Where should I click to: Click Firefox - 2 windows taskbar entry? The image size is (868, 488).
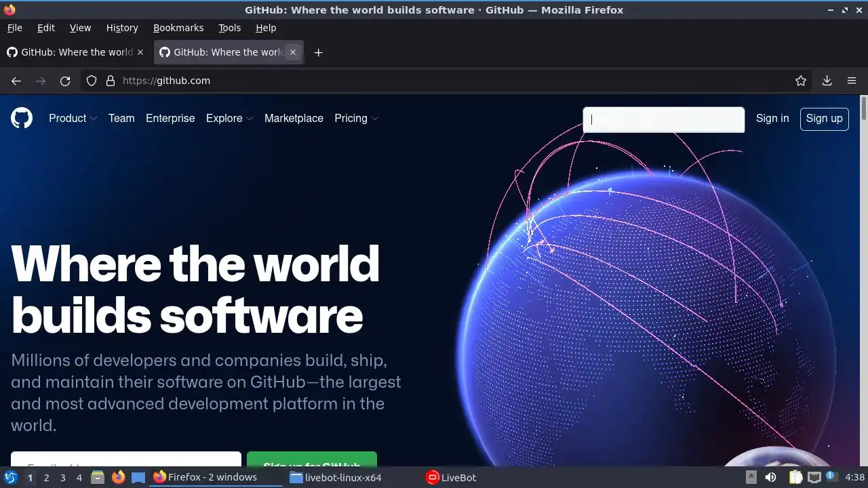pos(217,477)
